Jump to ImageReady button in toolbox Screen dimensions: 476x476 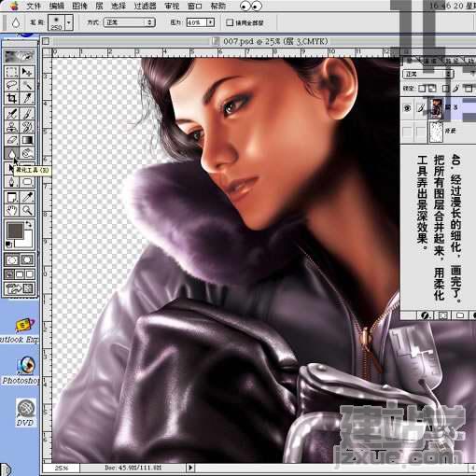[x=20, y=288]
